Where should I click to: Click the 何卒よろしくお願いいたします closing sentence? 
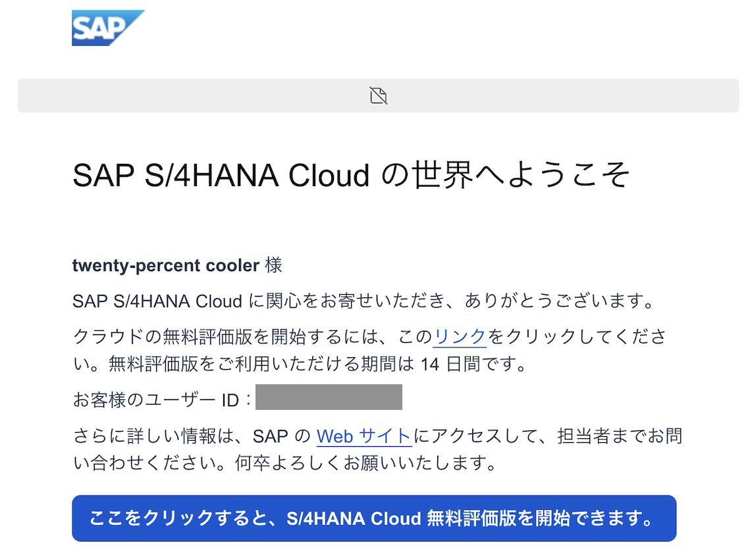[366, 463]
